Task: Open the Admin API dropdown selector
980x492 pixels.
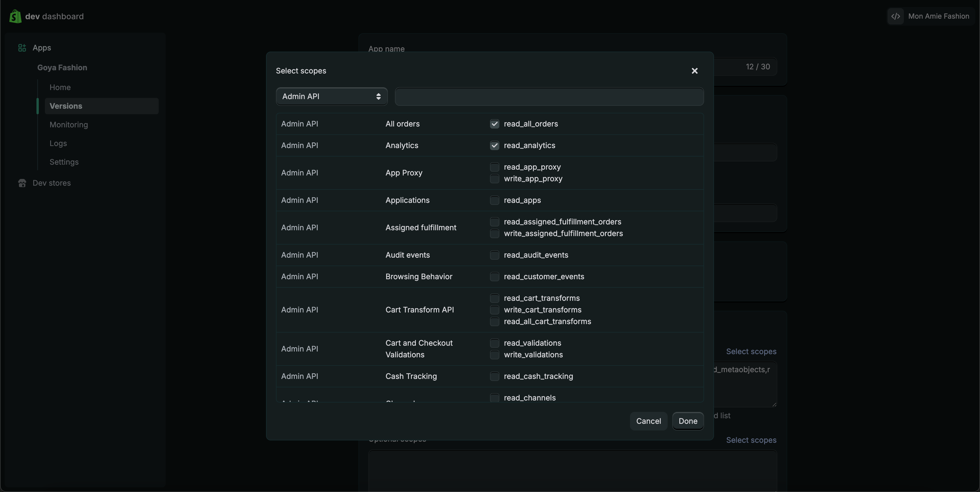Action: click(x=331, y=96)
